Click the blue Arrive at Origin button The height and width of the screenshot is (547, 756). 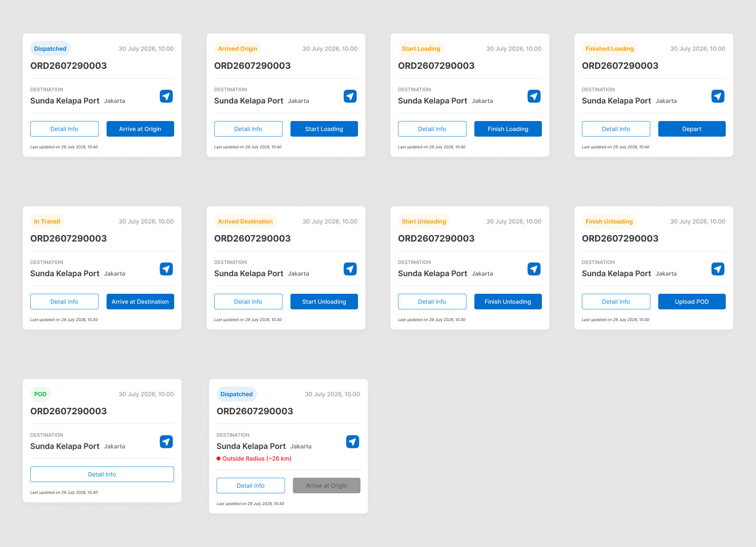click(140, 129)
